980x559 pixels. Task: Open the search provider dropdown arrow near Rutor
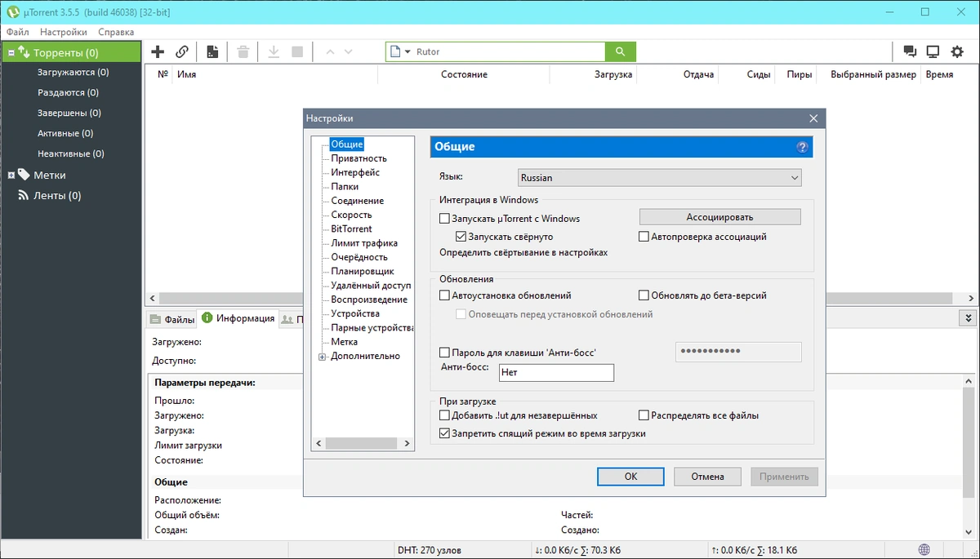coord(408,52)
